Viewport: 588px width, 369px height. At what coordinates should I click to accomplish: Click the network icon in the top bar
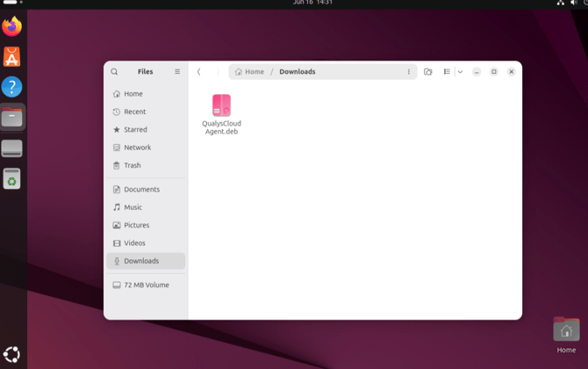(561, 3)
